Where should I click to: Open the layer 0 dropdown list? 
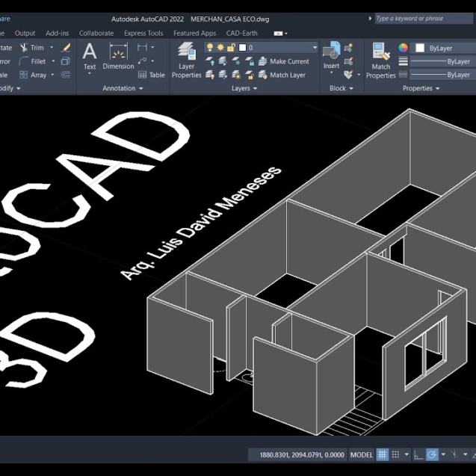point(315,48)
